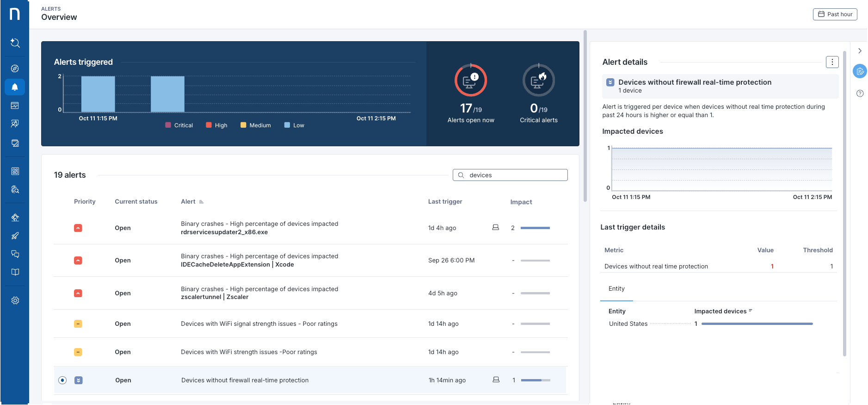Image resolution: width=868 pixels, height=405 pixels.
Task: Click the device icon in firewall protection row
Action: (x=496, y=380)
